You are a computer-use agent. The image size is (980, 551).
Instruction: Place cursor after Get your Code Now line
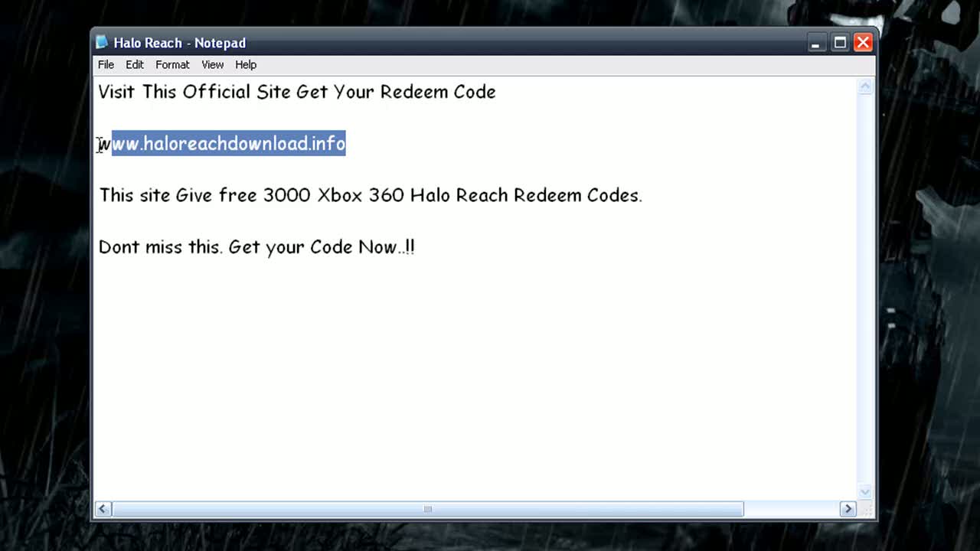pyautogui.click(x=417, y=246)
